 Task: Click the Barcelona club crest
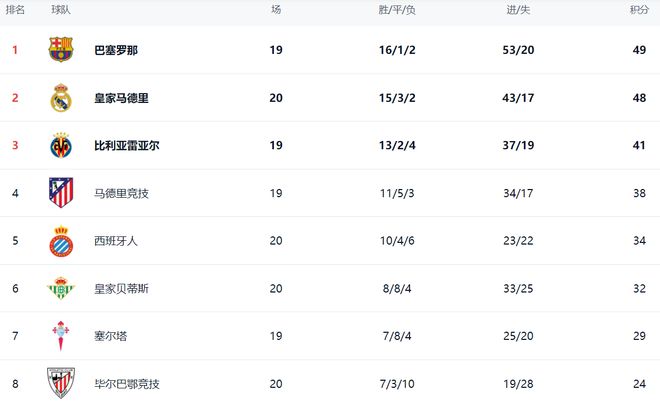click(61, 50)
